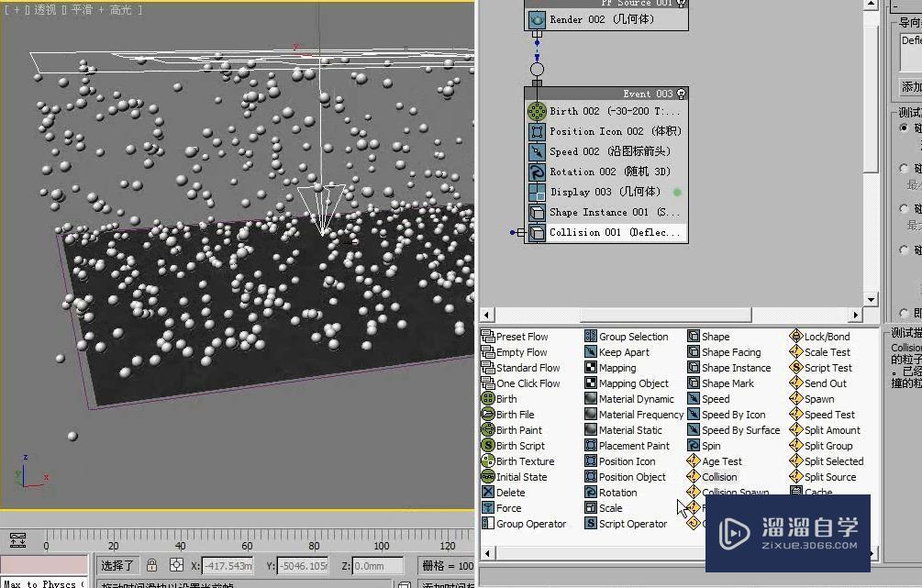Click the Z coordinate input field
Image resolution: width=922 pixels, height=588 pixels.
tap(378, 566)
